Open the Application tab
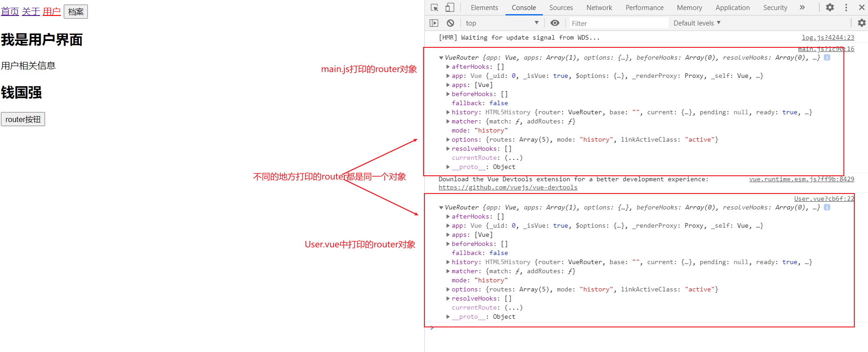 pyautogui.click(x=732, y=8)
